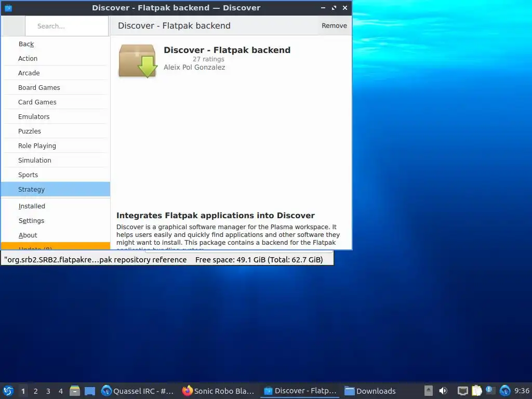
Task: Select the Simulation category
Action: [56, 161]
